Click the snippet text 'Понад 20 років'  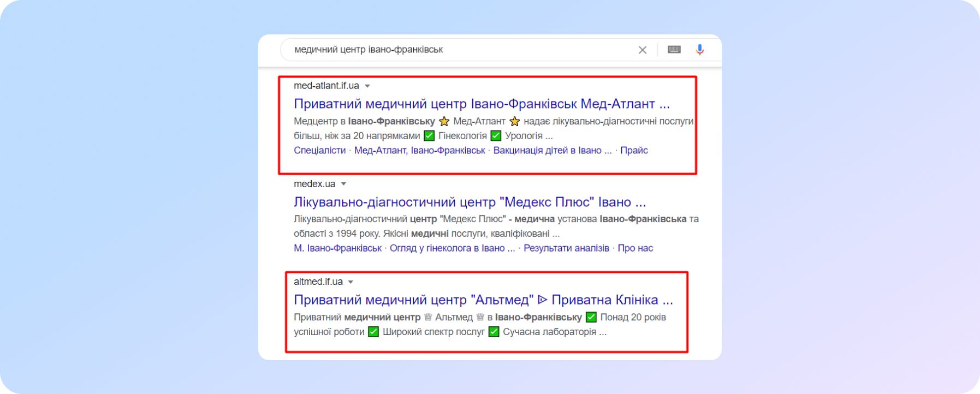coord(633,317)
